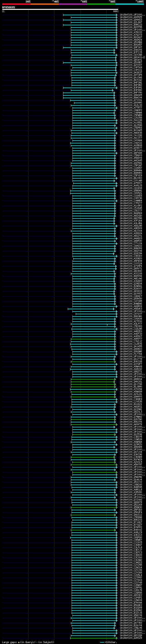
Task: Select hit label UniRef100_C9QLV6
Action: click(x=131, y=628)
